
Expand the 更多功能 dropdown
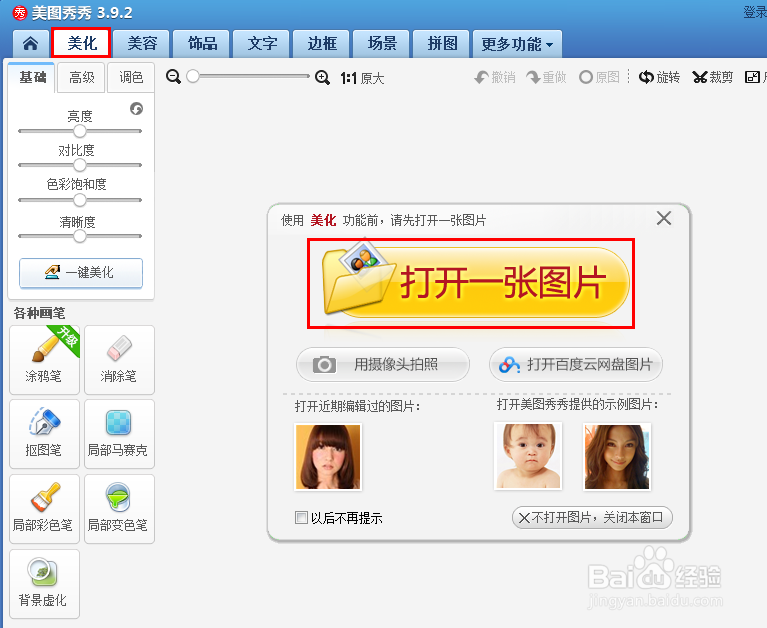[517, 44]
